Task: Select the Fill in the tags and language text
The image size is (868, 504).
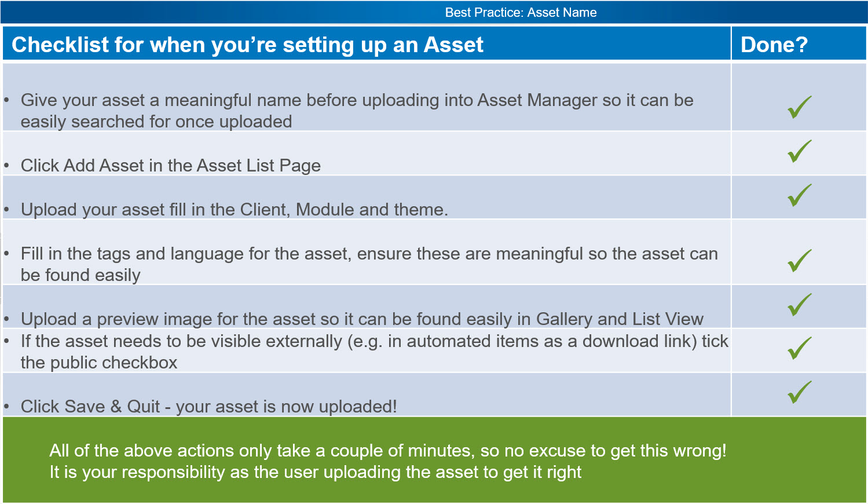Action: tap(369, 264)
